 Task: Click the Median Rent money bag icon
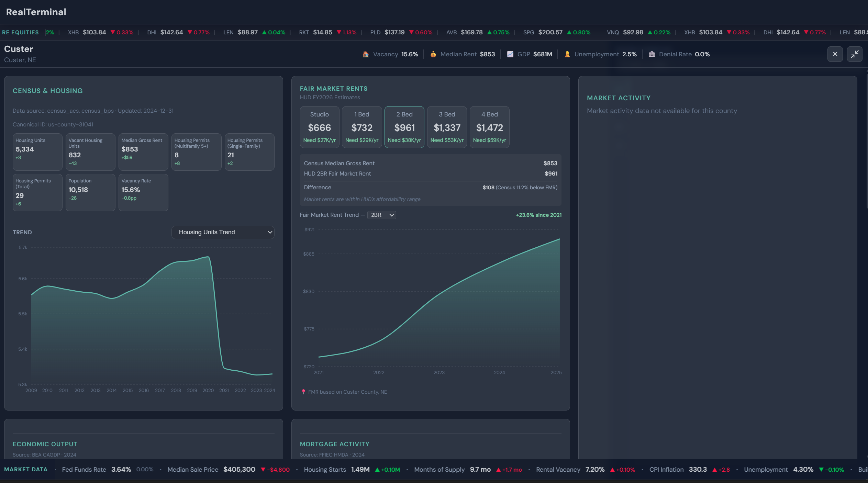coord(433,54)
